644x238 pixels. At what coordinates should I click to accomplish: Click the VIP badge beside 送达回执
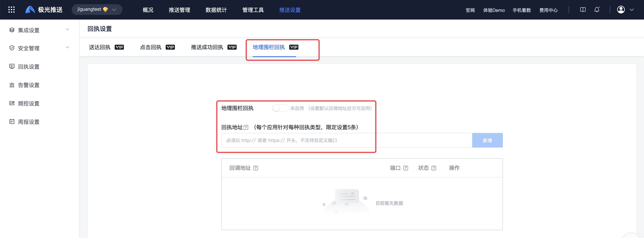(119, 47)
